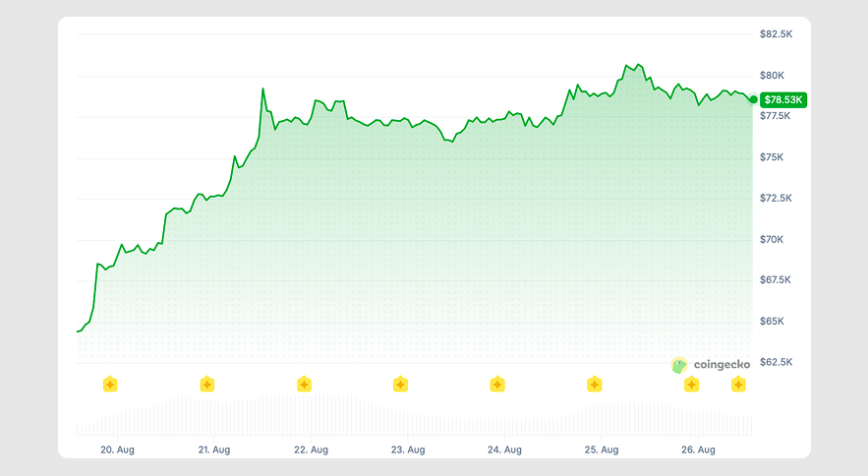This screenshot has width=868, height=476.
Task: Click the 21. Aug date label
Action: pos(214,450)
